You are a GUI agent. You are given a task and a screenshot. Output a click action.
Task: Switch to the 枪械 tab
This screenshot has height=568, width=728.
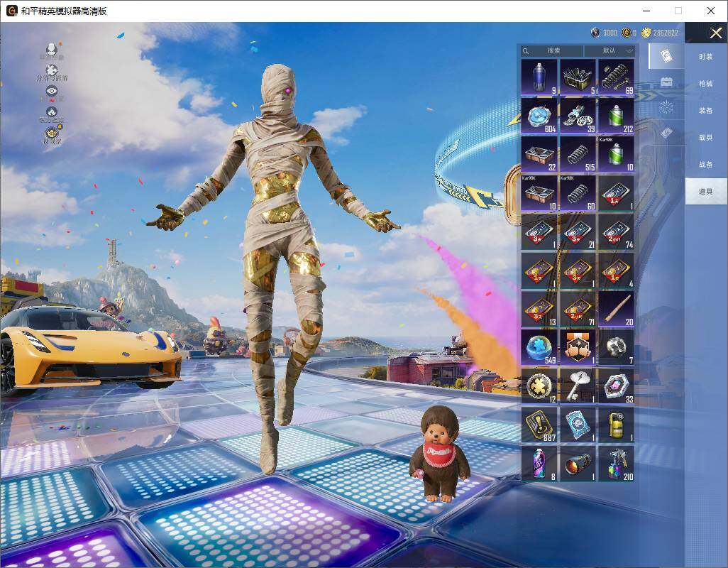(x=706, y=84)
